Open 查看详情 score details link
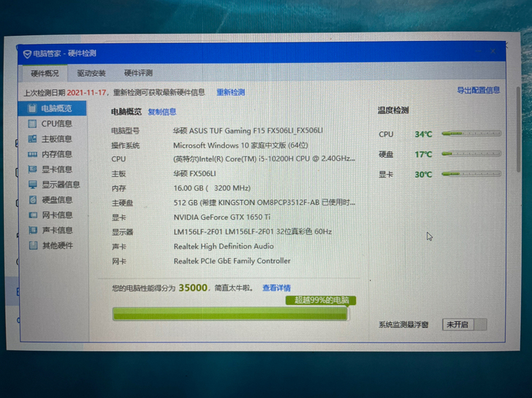This screenshot has height=398, width=532. [276, 288]
